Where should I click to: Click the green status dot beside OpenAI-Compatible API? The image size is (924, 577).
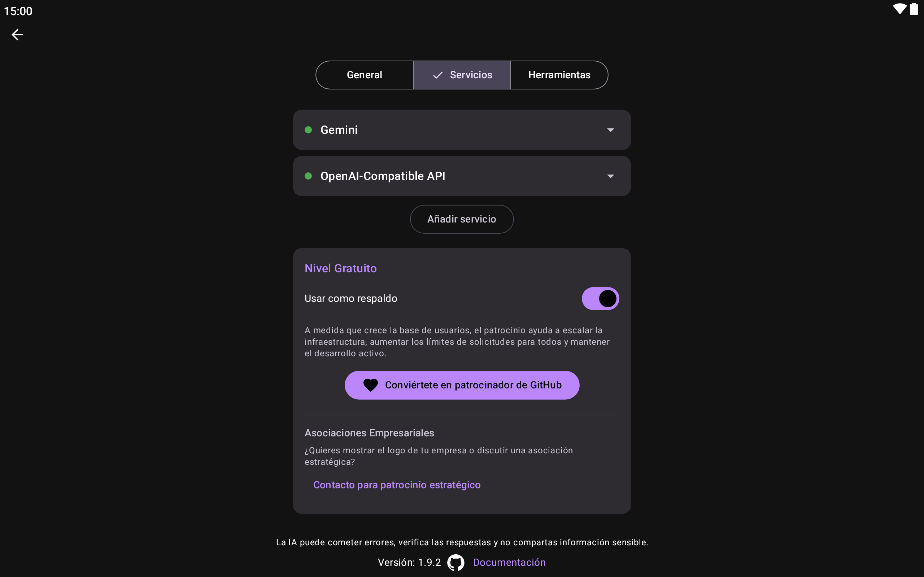click(x=308, y=176)
